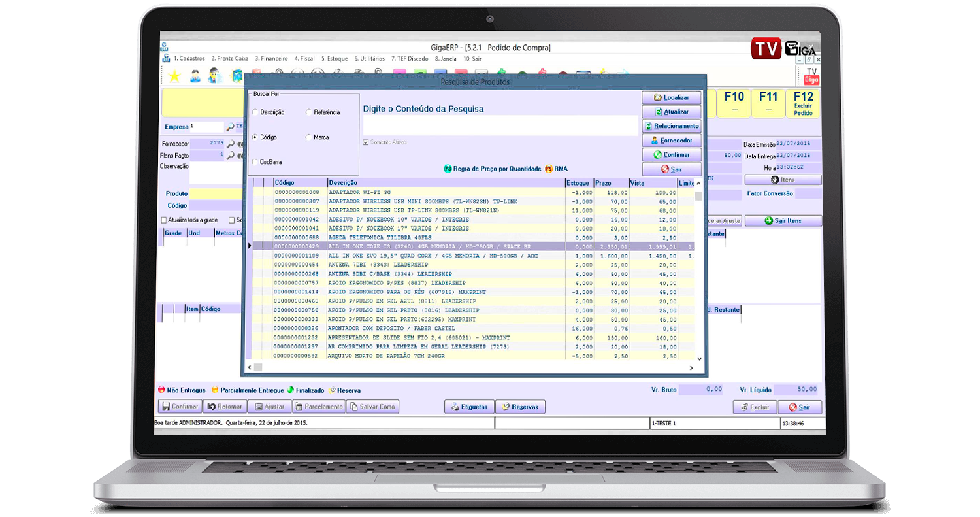Click the Retornar button
980x517 pixels.
coord(225,407)
